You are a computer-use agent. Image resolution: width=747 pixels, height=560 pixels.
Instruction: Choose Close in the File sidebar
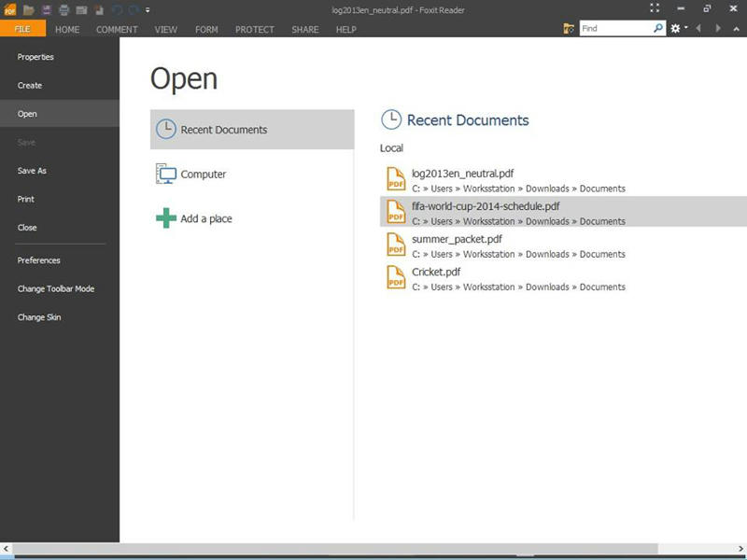(x=60, y=228)
